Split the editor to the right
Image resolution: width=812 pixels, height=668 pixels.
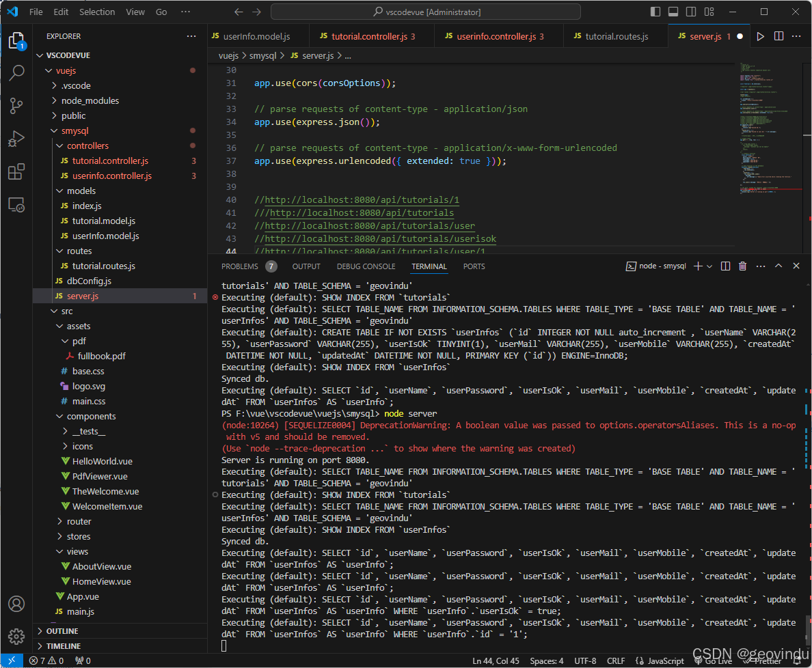[779, 36]
